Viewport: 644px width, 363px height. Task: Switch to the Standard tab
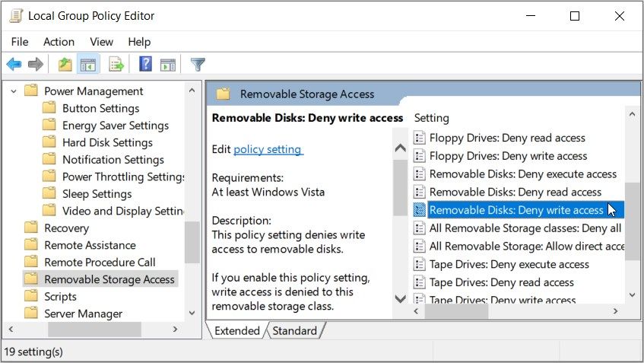pos(294,330)
